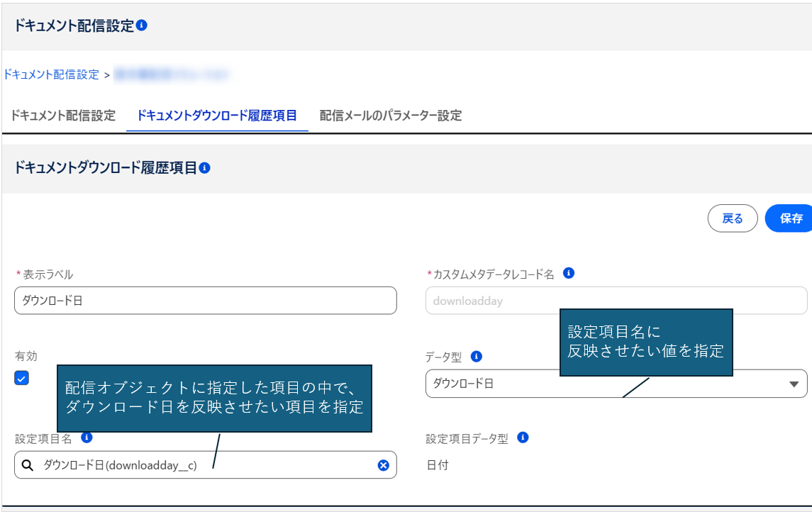Viewport: 812px width, 512px height.
Task: Click inside 設定項目名 field text ダウンロード日(downloadday__c)
Action: (x=121, y=465)
